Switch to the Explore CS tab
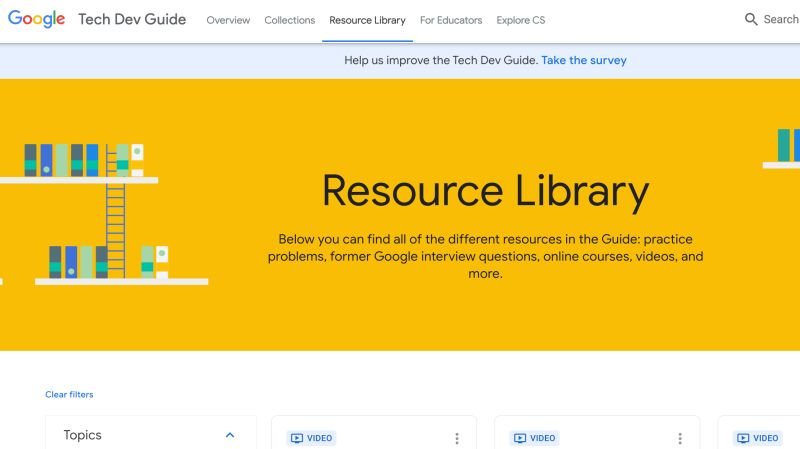This screenshot has width=800, height=449. click(520, 20)
